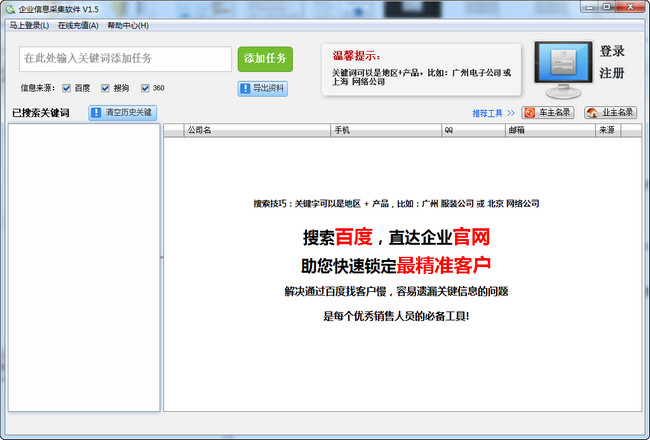Sort by the 公司名 column header
The height and width of the screenshot is (440, 650).
[x=257, y=130]
